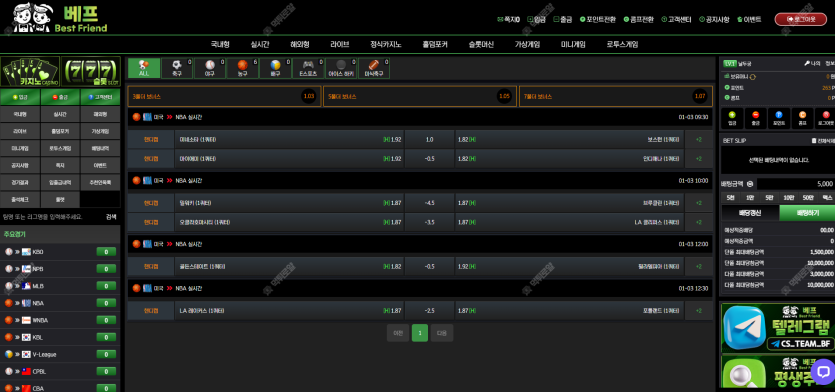835x392 pixels.
Task: Click the 로그아웃 icon in user panel
Action: [x=826, y=118]
